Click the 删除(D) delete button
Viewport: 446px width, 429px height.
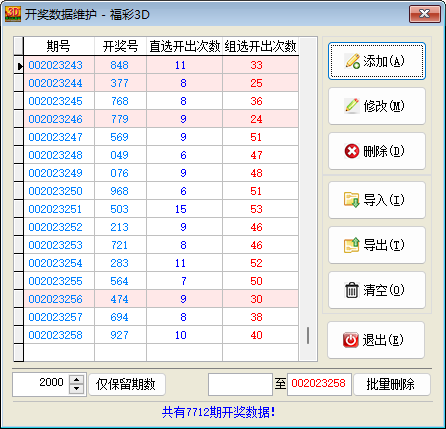click(x=377, y=151)
